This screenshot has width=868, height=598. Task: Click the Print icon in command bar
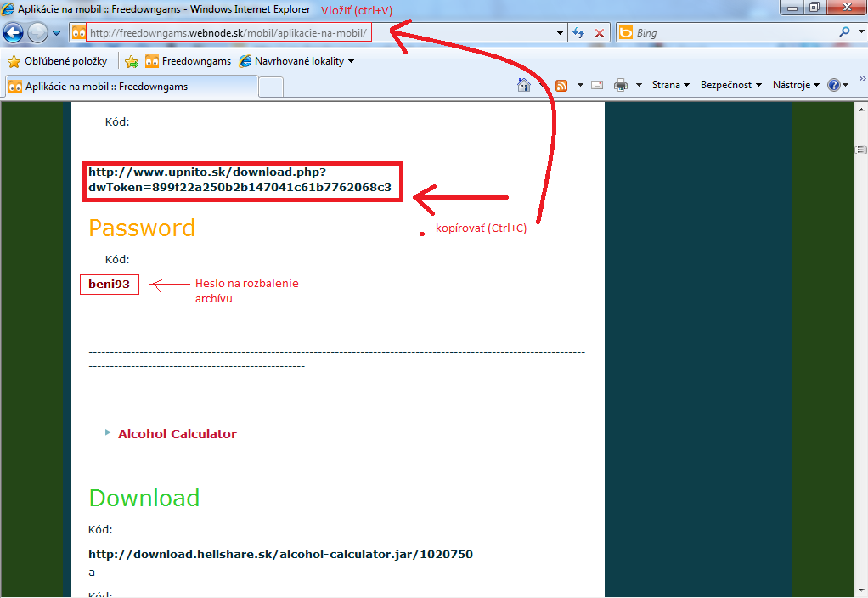point(621,85)
